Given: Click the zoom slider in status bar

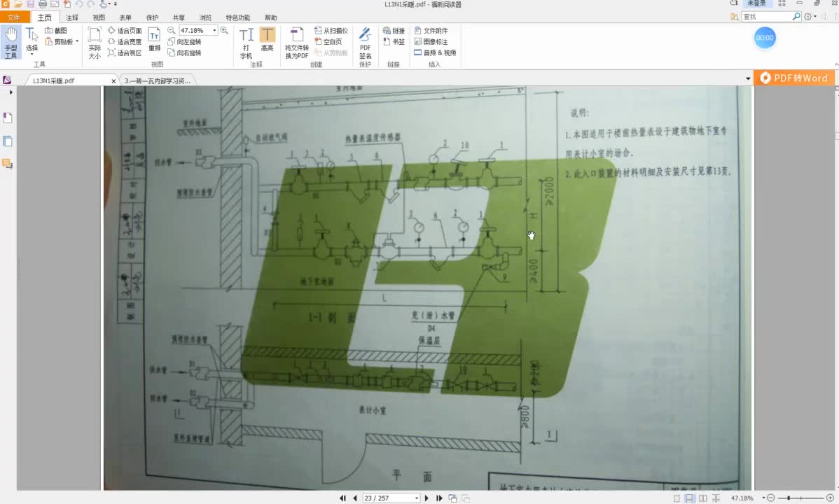Looking at the screenshot, I should 800,498.
